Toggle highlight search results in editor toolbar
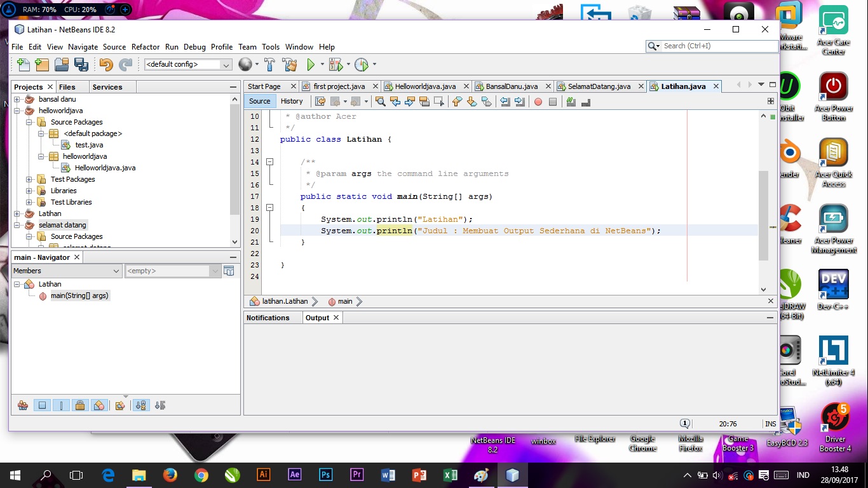Screen dimensions: 868x488 (423, 101)
